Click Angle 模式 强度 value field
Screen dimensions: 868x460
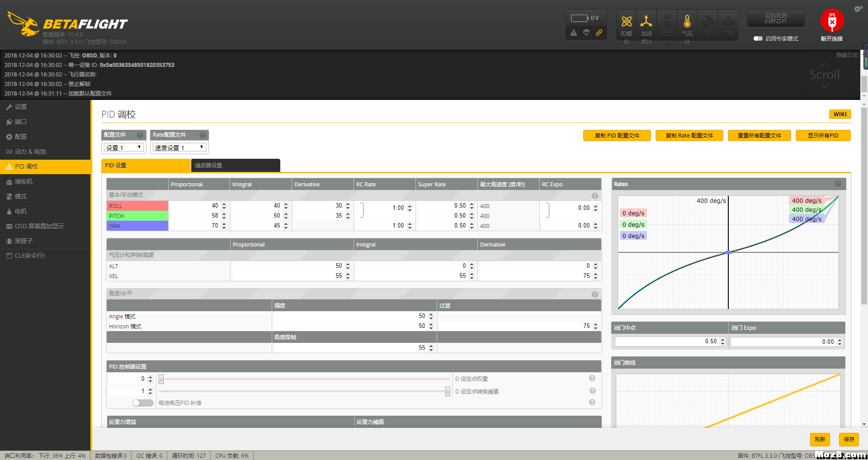coord(354,316)
